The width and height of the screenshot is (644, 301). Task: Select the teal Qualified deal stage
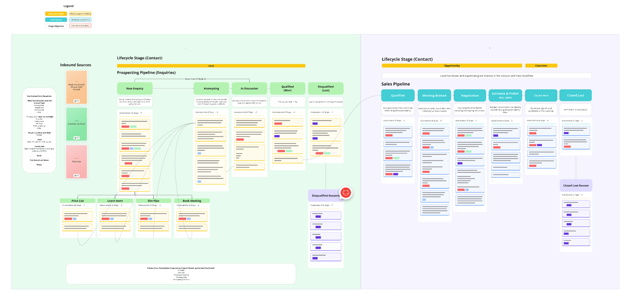coord(398,95)
